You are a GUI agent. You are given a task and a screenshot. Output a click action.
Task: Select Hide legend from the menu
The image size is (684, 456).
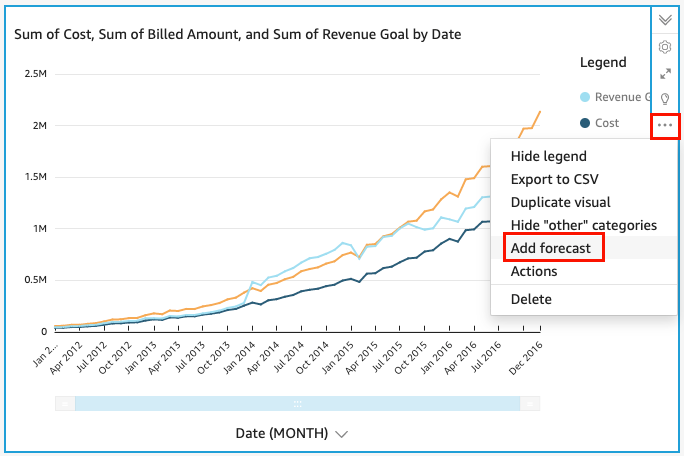pos(548,156)
